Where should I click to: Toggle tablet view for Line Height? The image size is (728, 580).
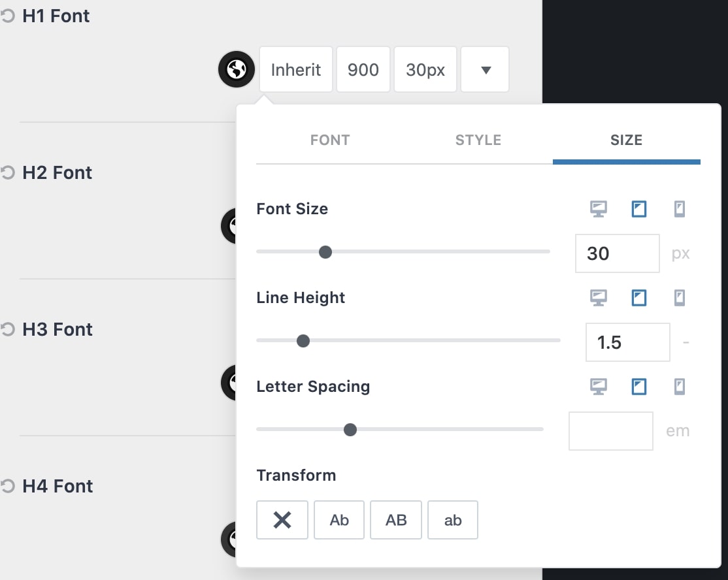(639, 297)
